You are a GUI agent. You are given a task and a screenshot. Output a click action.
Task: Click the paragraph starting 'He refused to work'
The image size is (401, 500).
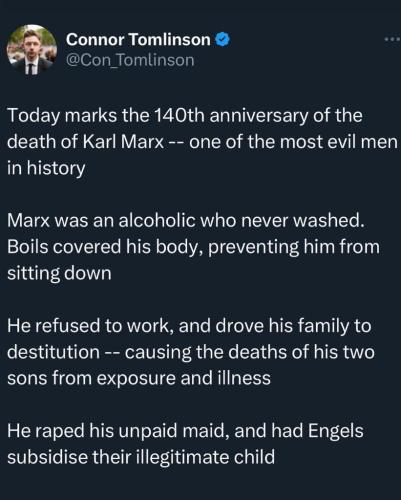191,352
